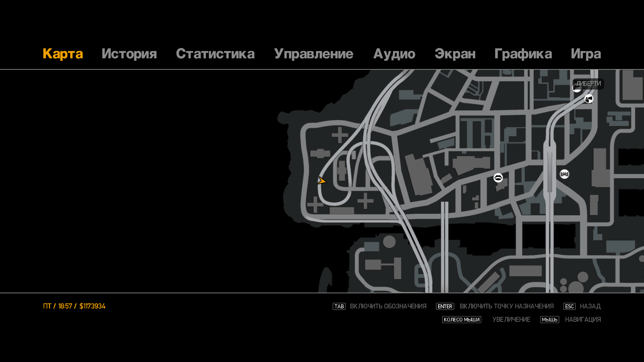This screenshot has width=644, height=362.
Task: Open the История tab
Action: pos(129,54)
